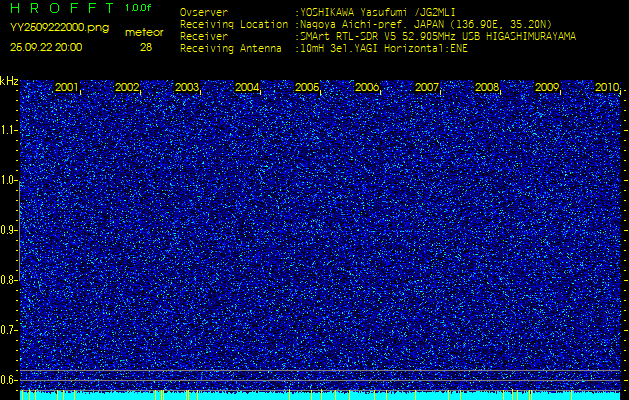Select the 0.7 frequency axis label
This screenshot has width=629, height=400.
coord(8,330)
